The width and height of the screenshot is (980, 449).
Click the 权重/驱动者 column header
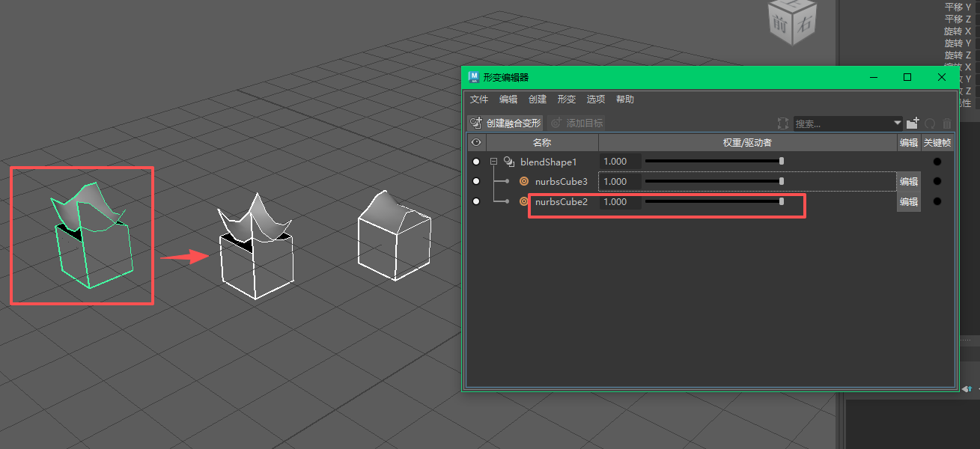747,142
